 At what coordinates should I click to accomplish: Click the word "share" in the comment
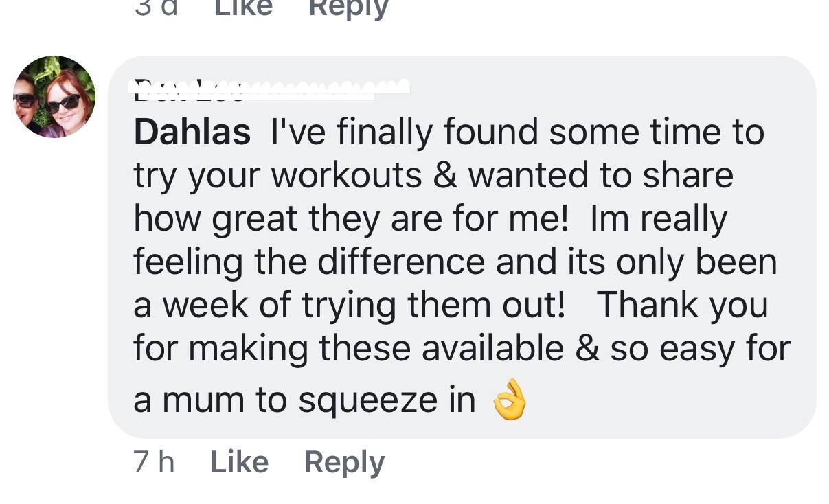[x=688, y=176]
